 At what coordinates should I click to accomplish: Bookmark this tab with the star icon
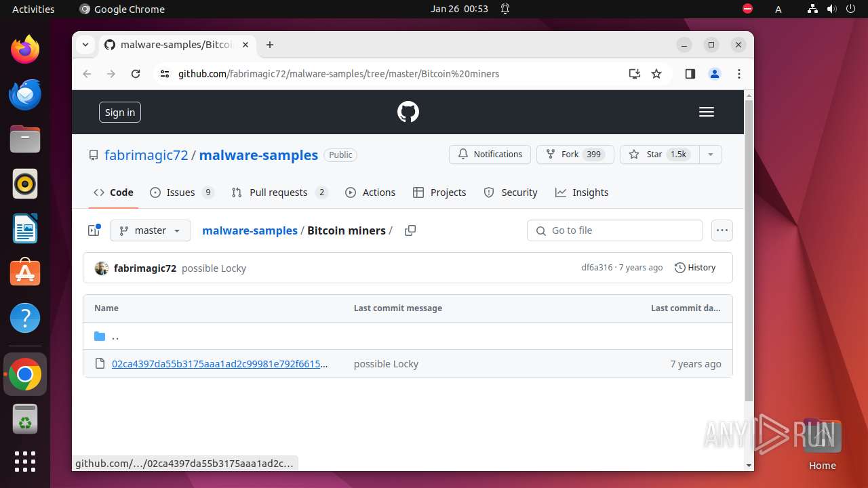(x=656, y=74)
